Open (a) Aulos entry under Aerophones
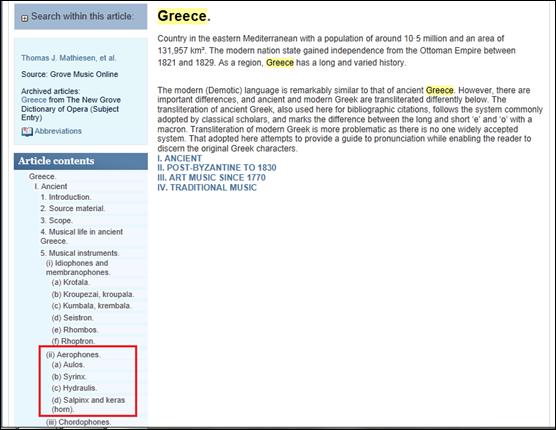This screenshot has height=430, width=556. (68, 364)
